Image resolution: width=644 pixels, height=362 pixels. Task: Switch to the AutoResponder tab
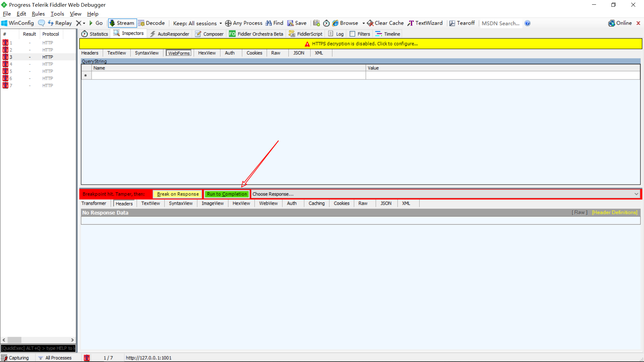[x=169, y=34]
